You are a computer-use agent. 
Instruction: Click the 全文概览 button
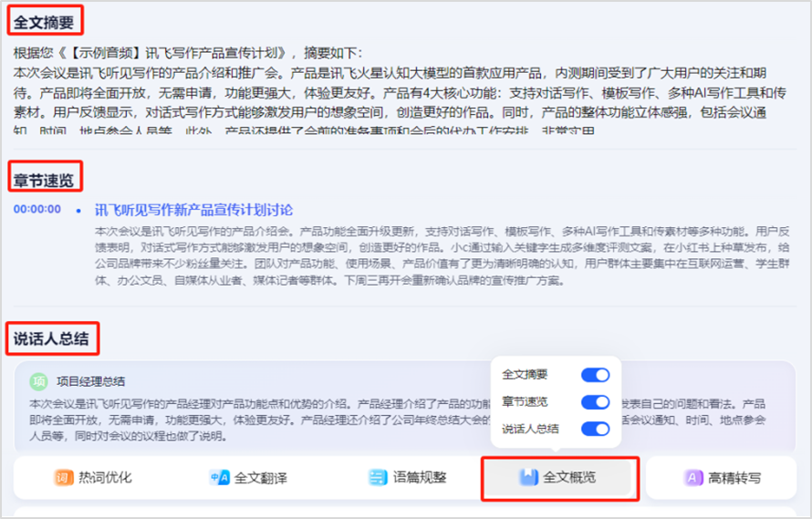[x=559, y=477]
